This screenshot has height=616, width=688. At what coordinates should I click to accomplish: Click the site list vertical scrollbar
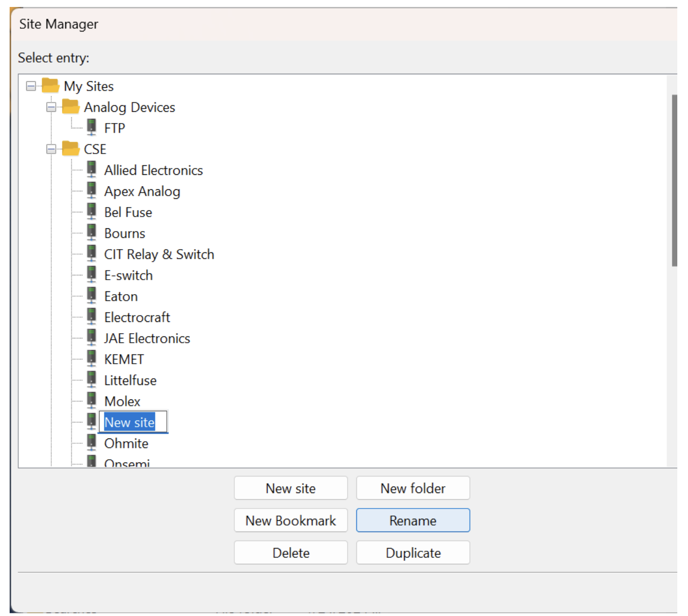(674, 180)
